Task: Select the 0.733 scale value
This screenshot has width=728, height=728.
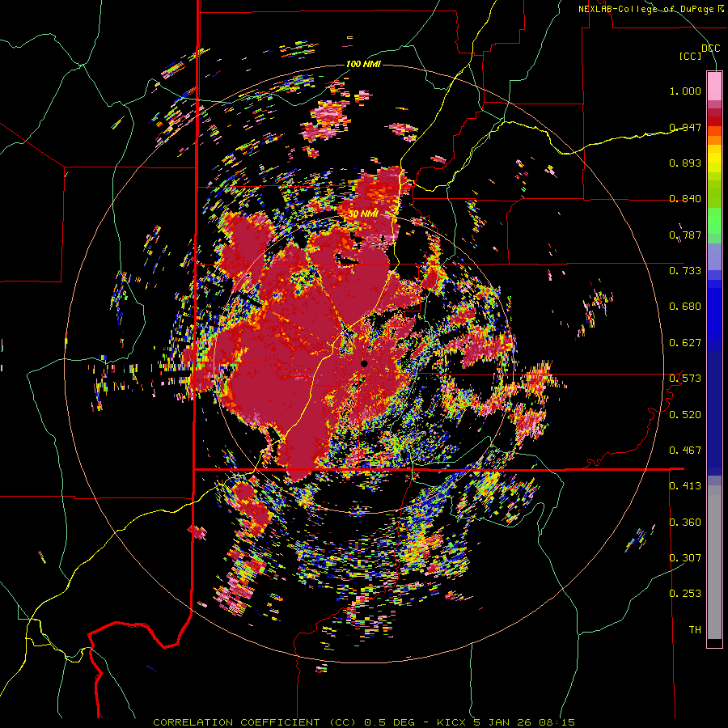Action: click(x=685, y=271)
